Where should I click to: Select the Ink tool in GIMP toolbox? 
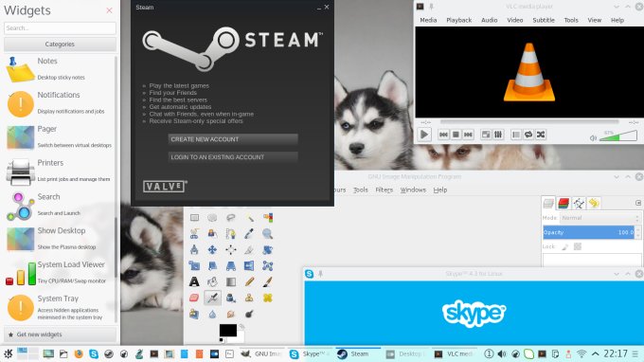pyautogui.click(x=231, y=298)
